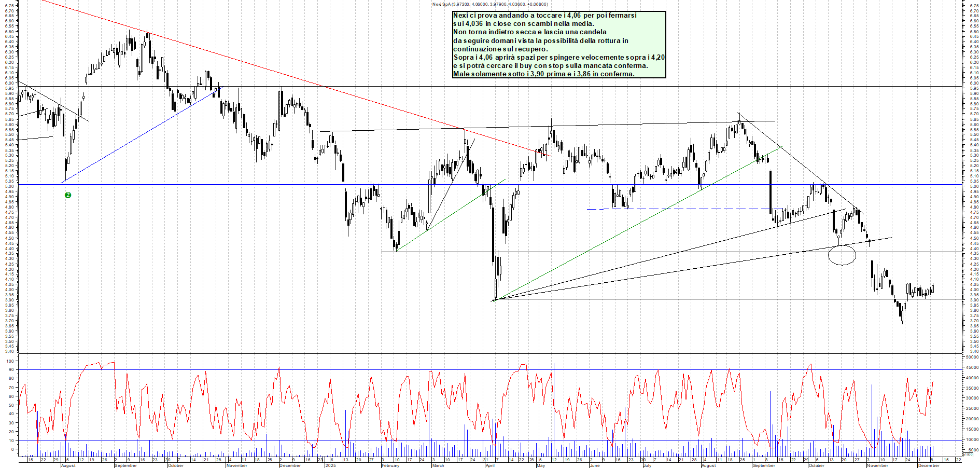
Task: Select the July label on time axis
Action: point(647,465)
